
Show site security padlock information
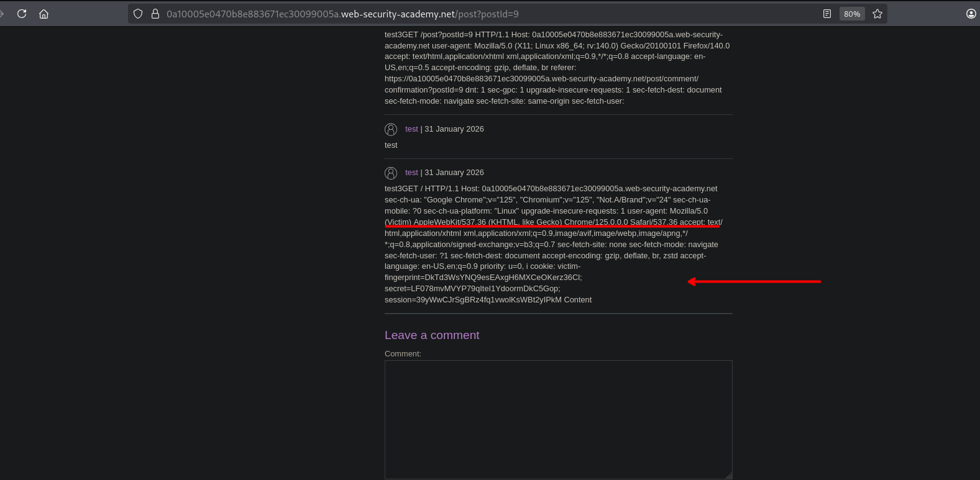(155, 14)
